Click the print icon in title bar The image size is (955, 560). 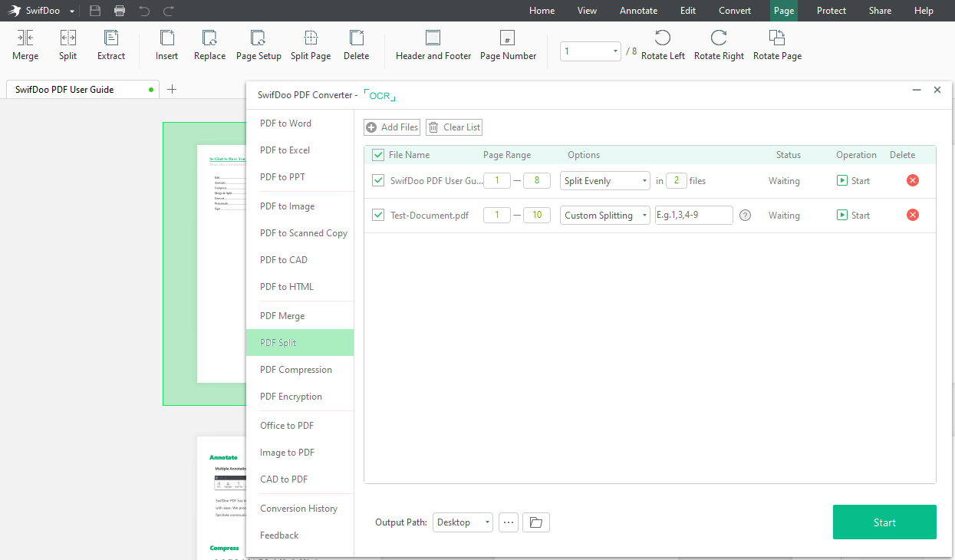[120, 11]
